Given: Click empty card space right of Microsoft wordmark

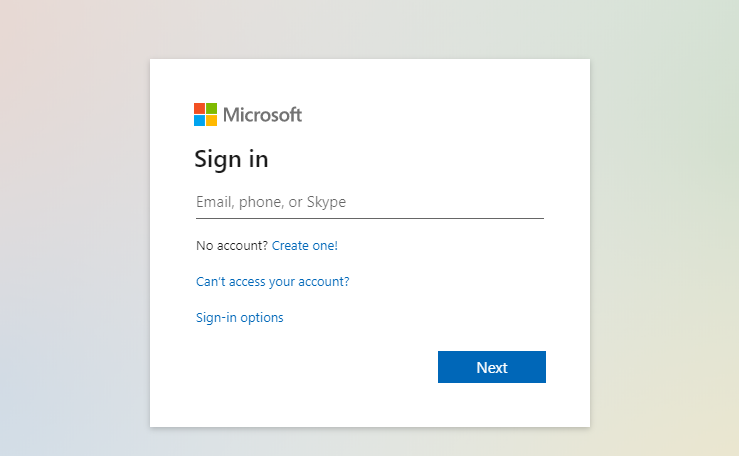Looking at the screenshot, I should tap(430, 115).
